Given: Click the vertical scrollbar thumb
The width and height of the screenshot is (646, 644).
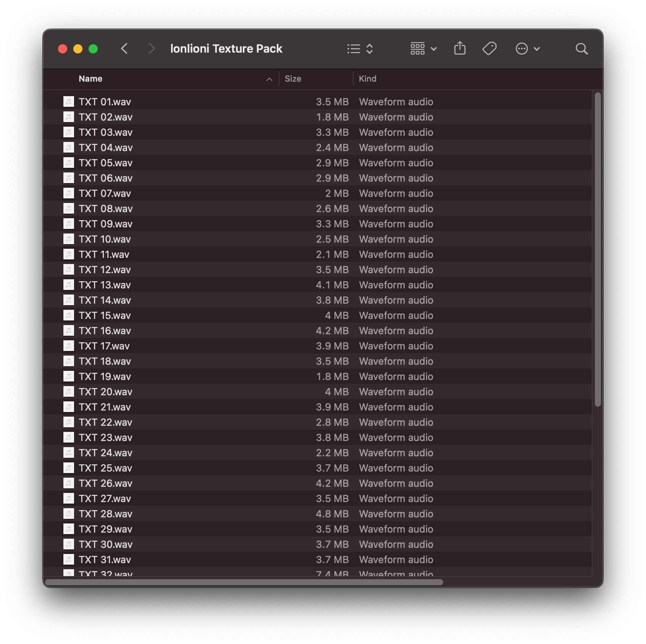Looking at the screenshot, I should point(598,250).
